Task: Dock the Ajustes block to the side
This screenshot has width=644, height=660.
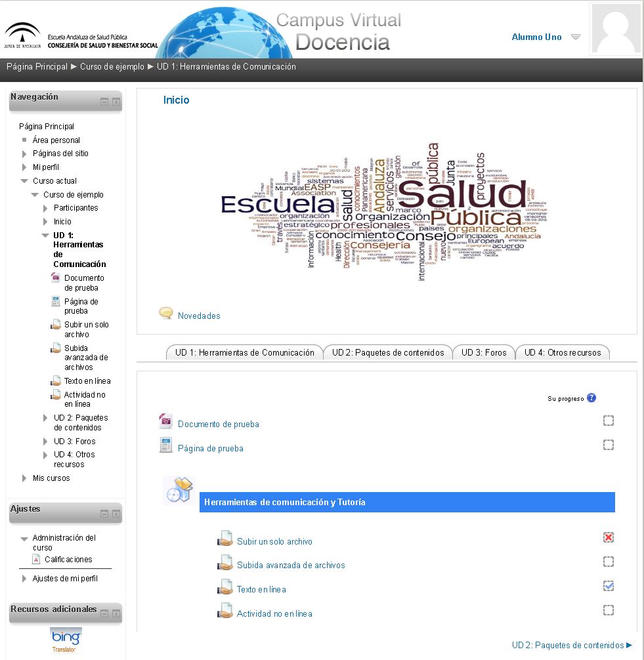Action: (116, 514)
